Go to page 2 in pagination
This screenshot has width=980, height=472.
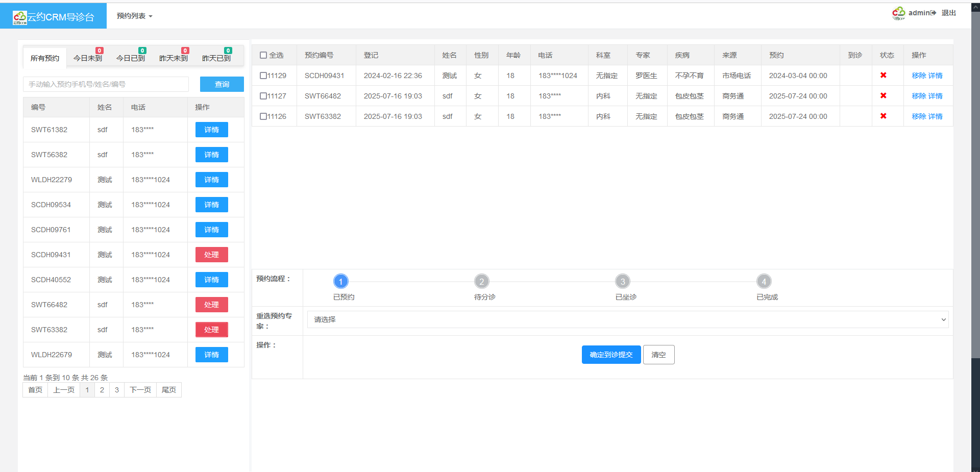click(x=102, y=390)
